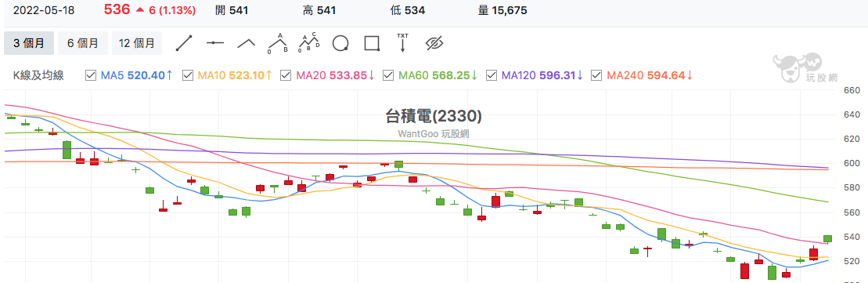Select the angle line drawing tool
This screenshot has width=868, height=283.
247,43
